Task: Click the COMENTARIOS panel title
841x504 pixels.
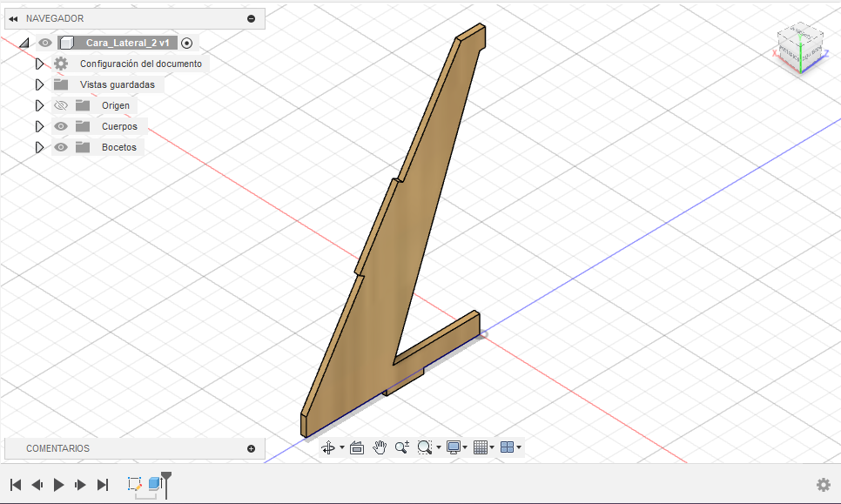Action: click(x=58, y=449)
